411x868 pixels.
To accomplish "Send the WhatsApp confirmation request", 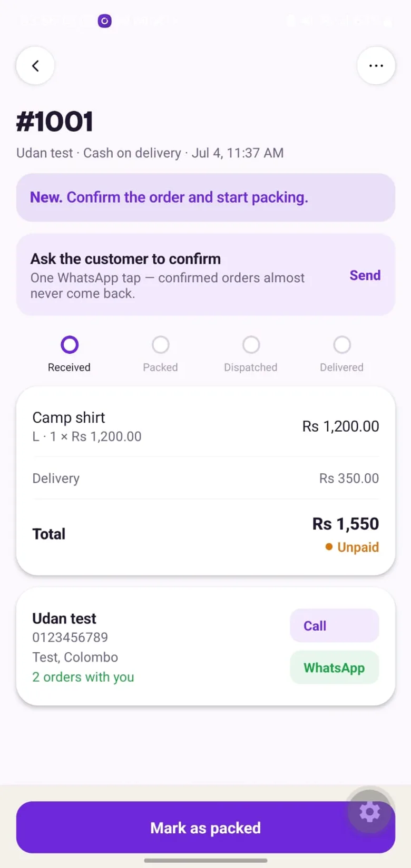I will (365, 275).
